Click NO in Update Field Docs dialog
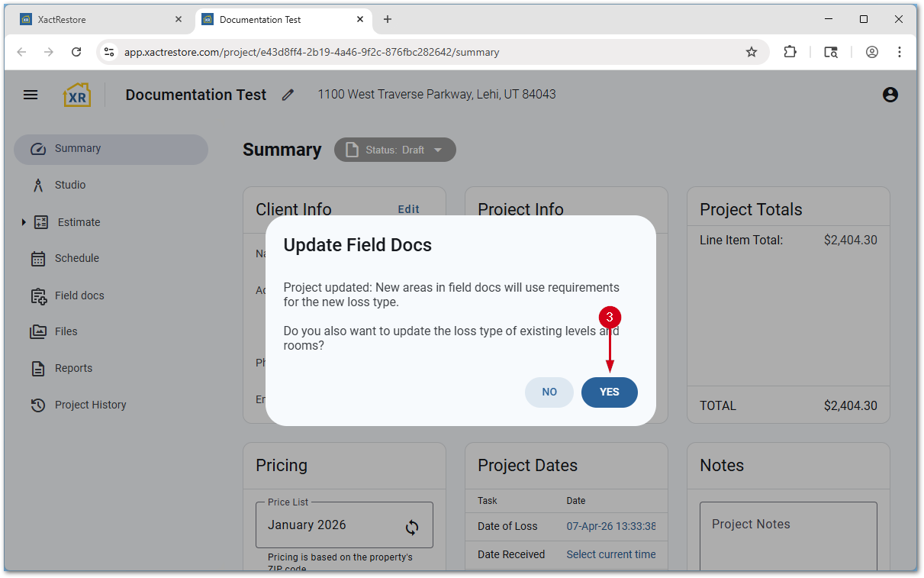Screen dimensions: 924x578 549,392
